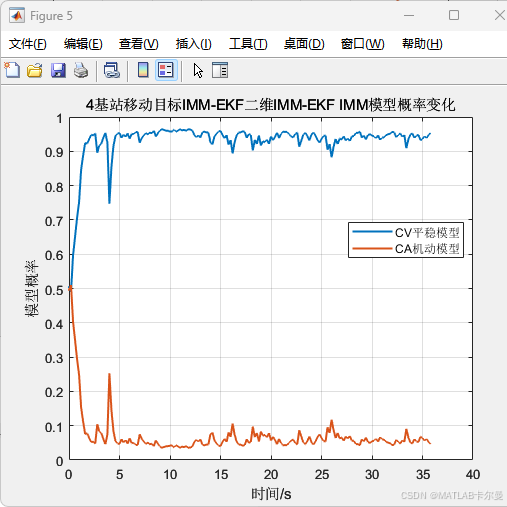Select the CV平稳模型 legend entry
This screenshot has width=507, height=507.
(x=406, y=232)
